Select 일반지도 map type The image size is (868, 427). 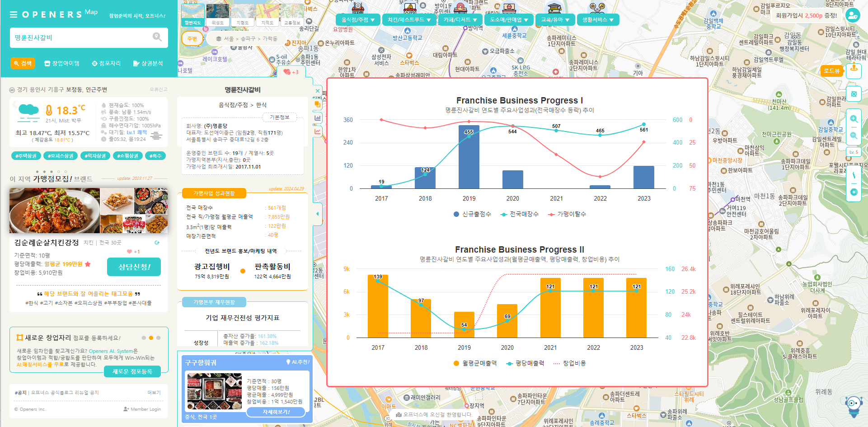click(x=192, y=15)
